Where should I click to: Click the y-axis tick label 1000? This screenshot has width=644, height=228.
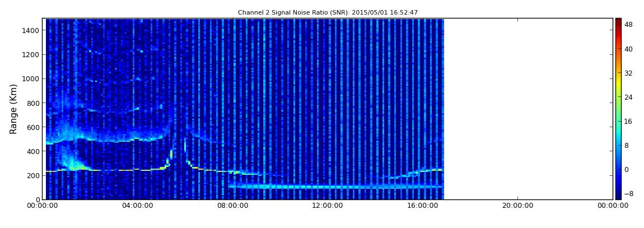(31, 79)
